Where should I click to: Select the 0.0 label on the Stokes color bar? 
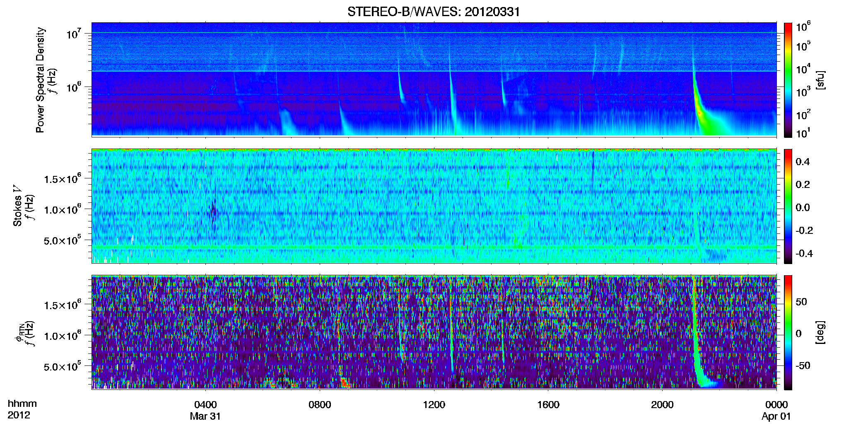coord(803,207)
